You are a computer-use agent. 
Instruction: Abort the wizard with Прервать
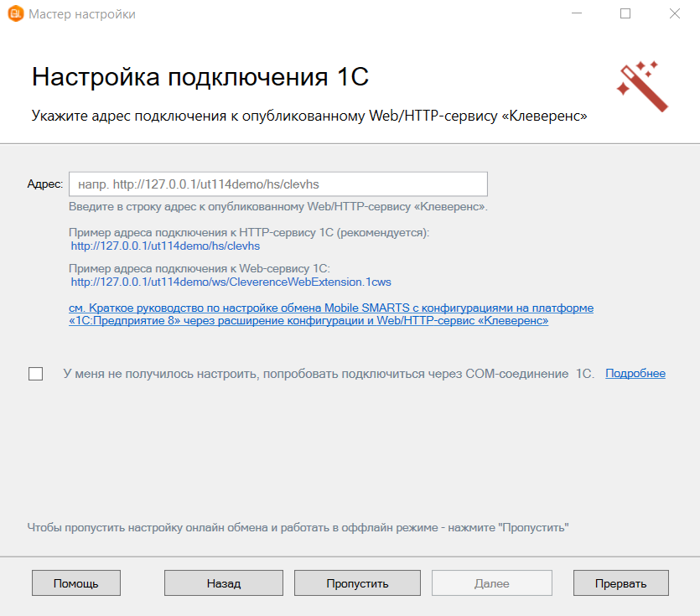(x=620, y=582)
